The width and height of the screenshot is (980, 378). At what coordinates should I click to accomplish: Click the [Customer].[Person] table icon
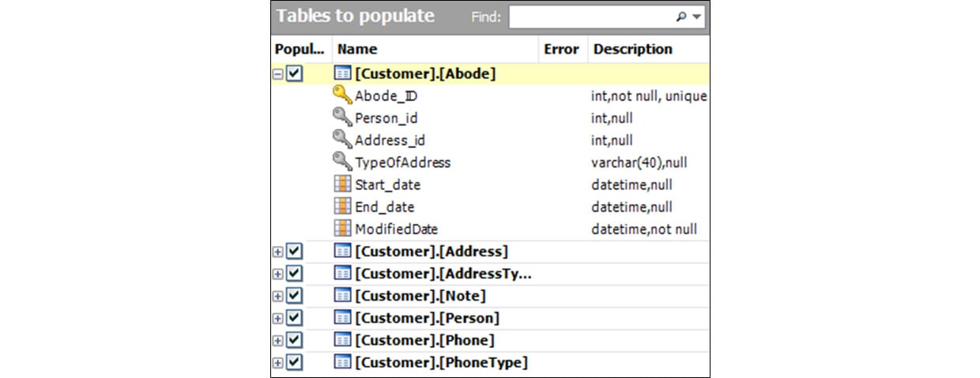pyautogui.click(x=342, y=318)
